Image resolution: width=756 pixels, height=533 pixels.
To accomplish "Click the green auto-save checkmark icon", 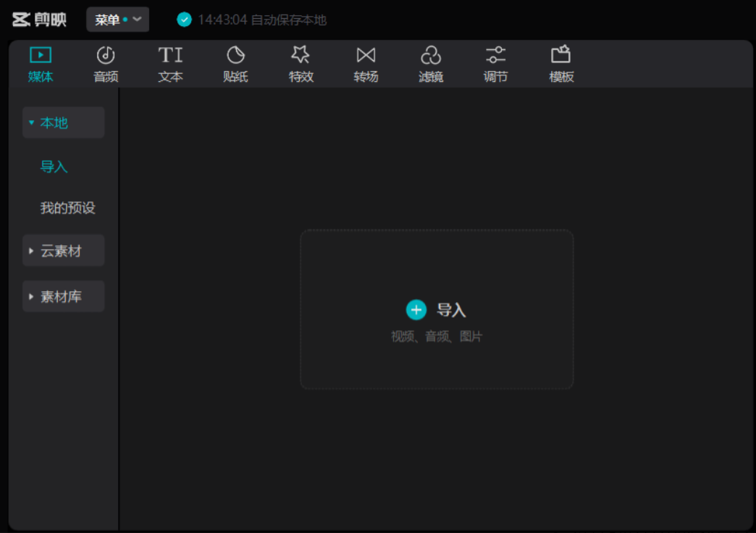I will click(184, 20).
